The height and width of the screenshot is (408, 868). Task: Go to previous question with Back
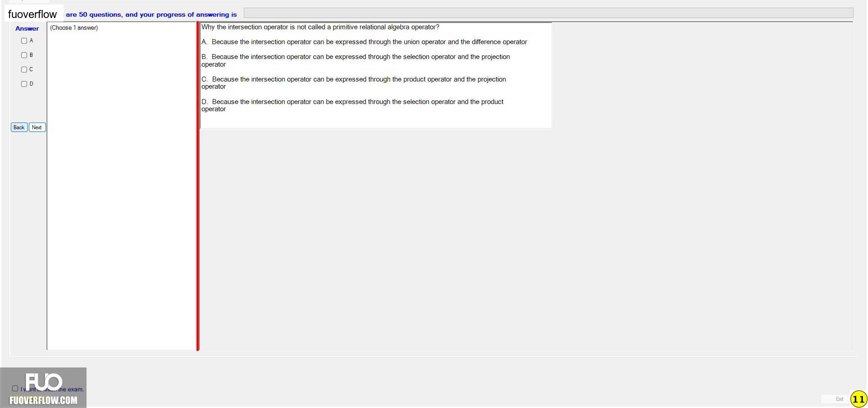coord(19,127)
